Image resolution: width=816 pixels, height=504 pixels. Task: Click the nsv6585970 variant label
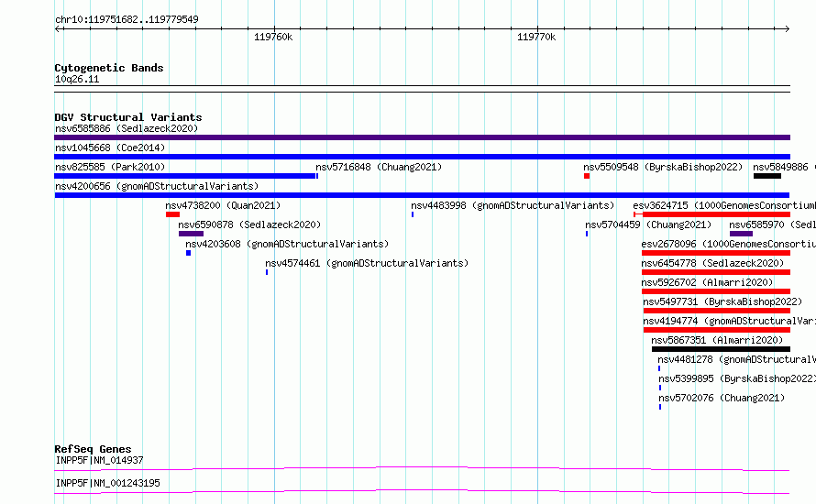pyautogui.click(x=772, y=225)
